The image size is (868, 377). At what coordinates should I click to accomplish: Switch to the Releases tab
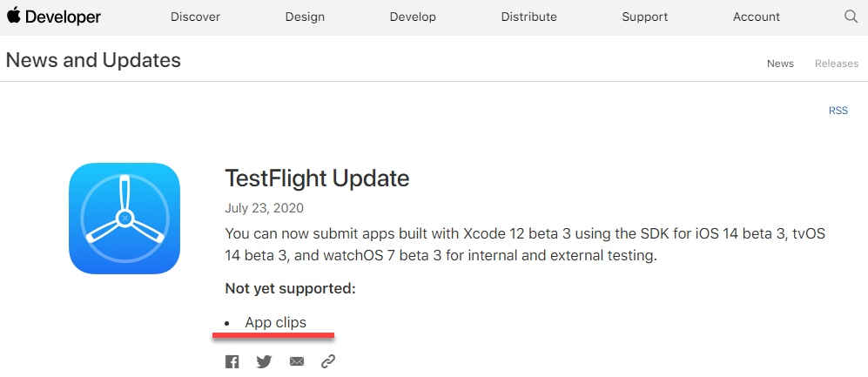tap(837, 64)
